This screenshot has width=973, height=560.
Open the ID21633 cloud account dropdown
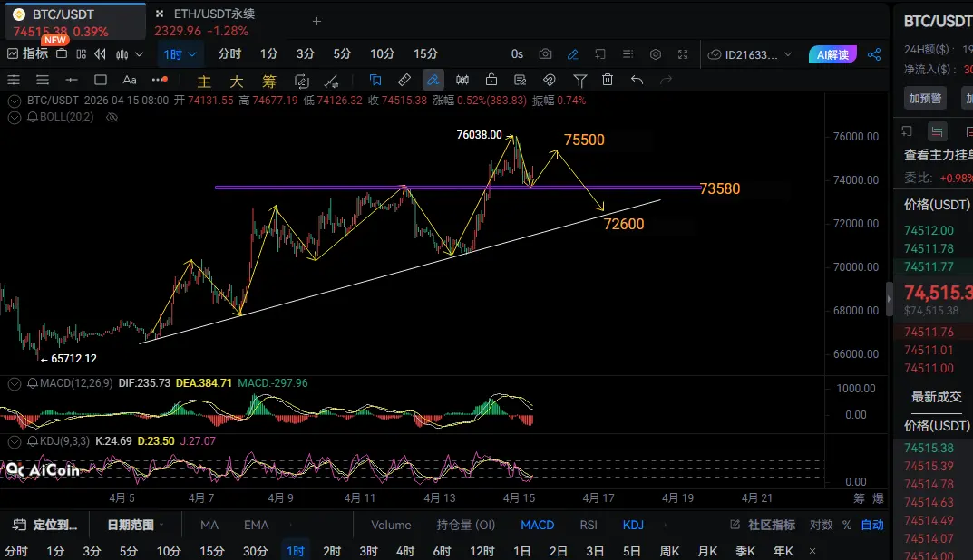(x=750, y=54)
